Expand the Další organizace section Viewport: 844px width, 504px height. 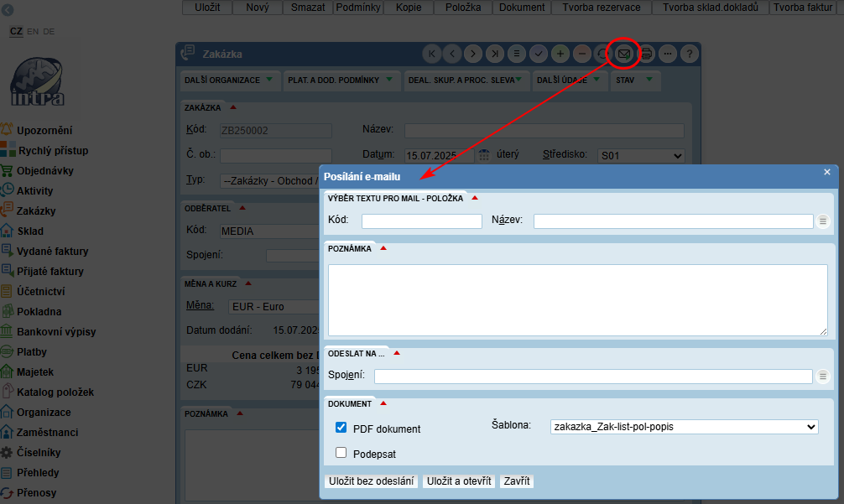coord(229,81)
